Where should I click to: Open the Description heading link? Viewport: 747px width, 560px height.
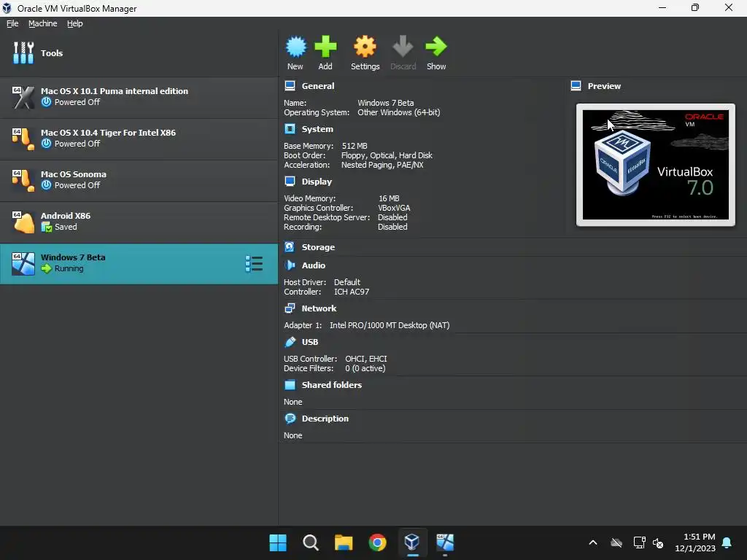(325, 418)
